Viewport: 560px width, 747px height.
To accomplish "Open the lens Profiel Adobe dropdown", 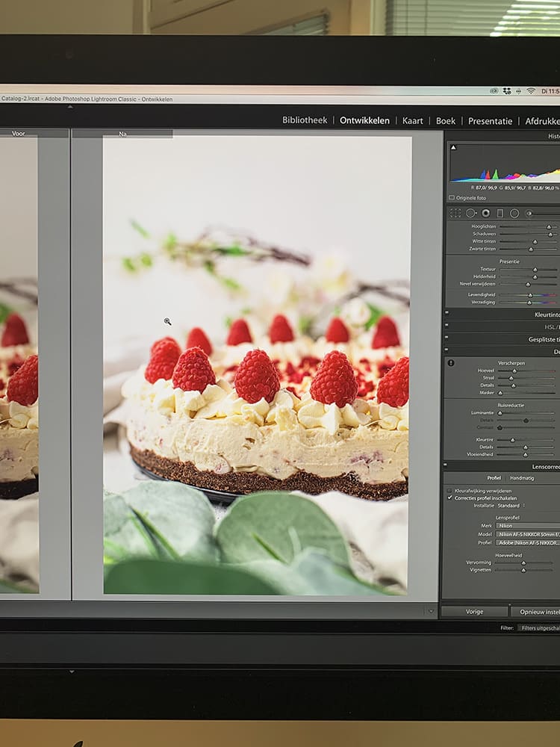I will (528, 542).
